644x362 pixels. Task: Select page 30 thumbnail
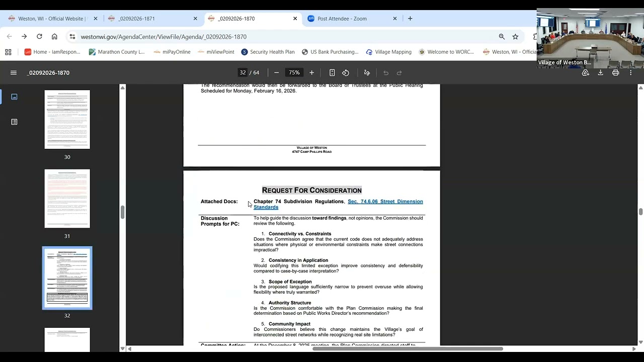click(x=67, y=120)
